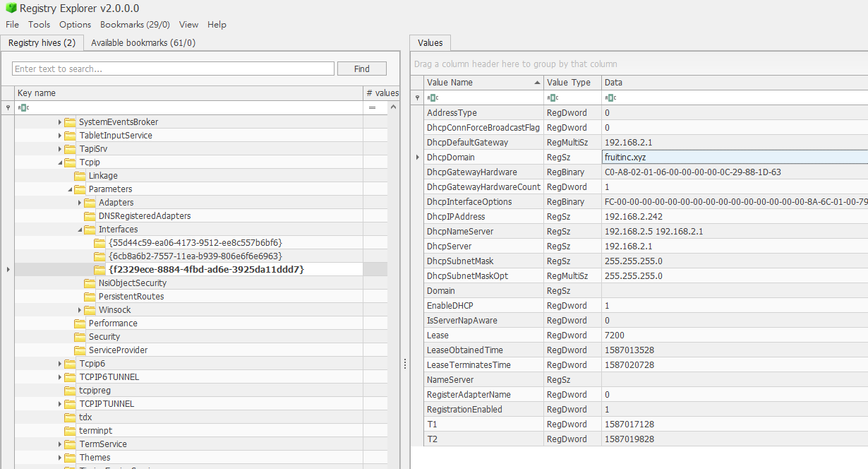Click the folder icon beside PersistentRoutes
The height and width of the screenshot is (469, 868).
coord(90,297)
